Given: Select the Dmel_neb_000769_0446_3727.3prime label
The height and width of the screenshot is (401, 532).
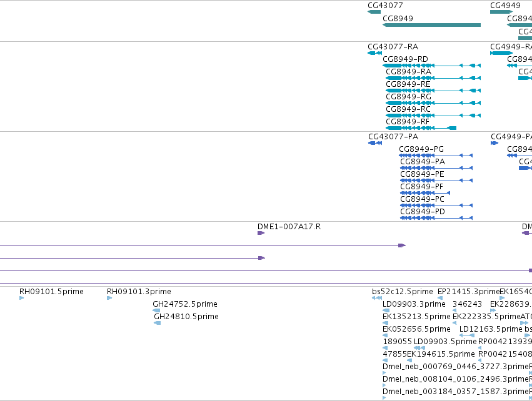Looking at the screenshot, I should tap(456, 367).
